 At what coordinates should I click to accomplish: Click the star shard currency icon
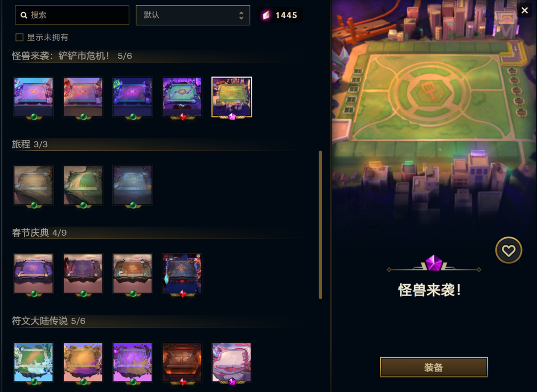266,15
